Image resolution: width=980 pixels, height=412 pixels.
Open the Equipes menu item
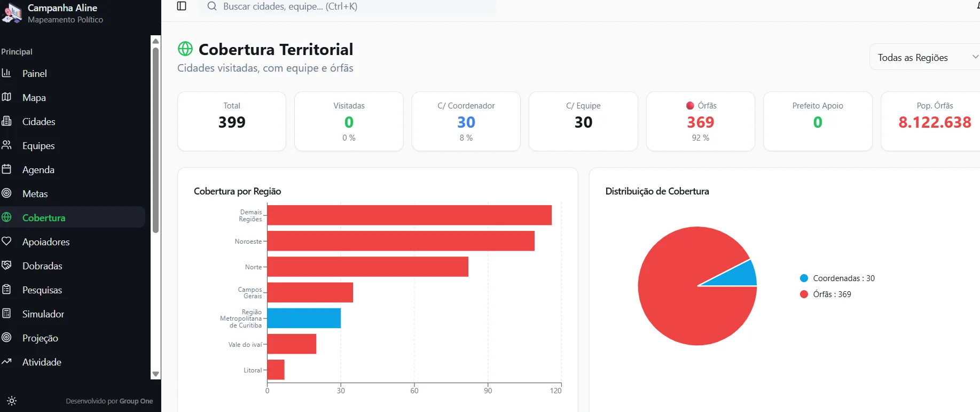[73, 145]
